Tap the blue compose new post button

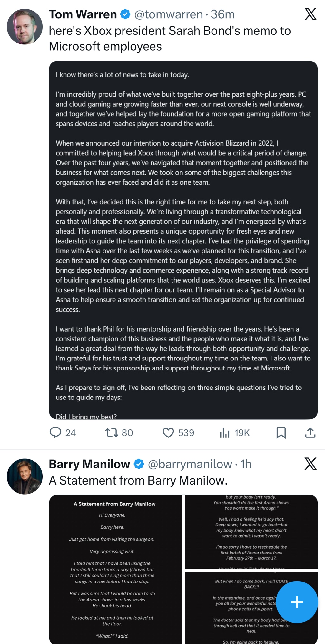pyautogui.click(x=297, y=602)
